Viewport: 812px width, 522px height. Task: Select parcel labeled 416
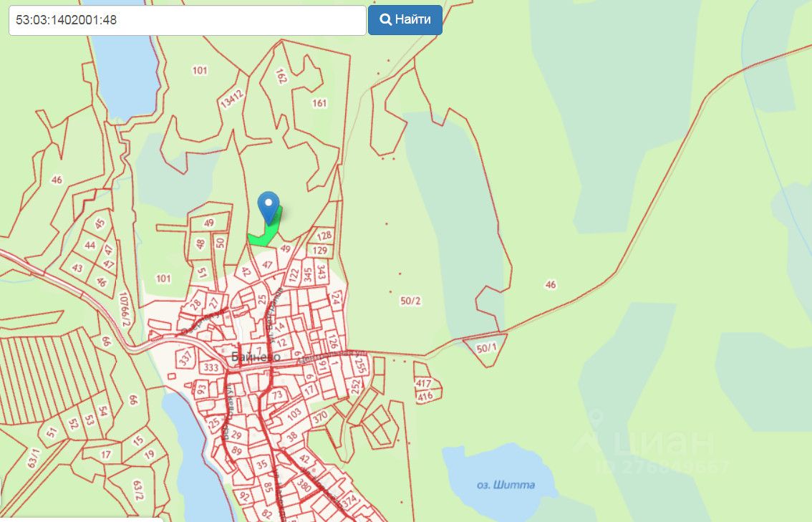pyautogui.click(x=425, y=397)
